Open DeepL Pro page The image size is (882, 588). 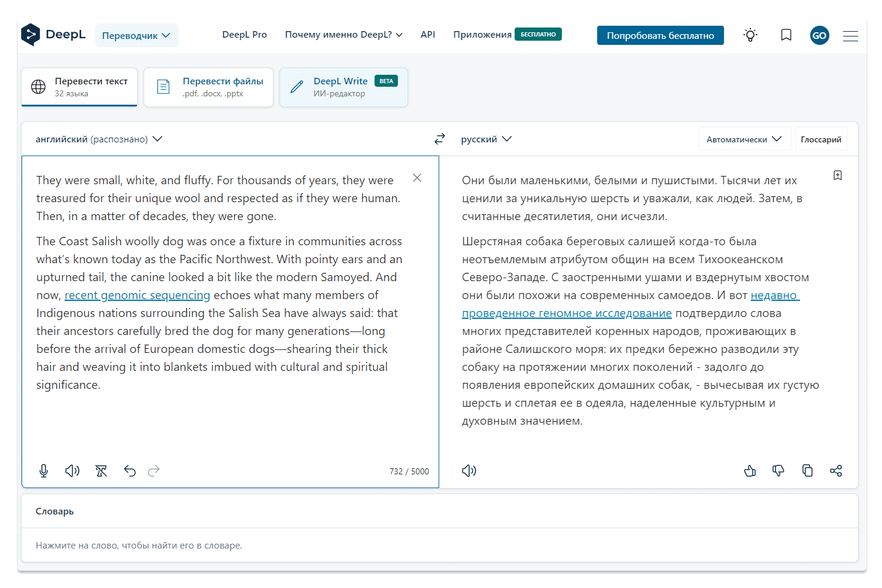(244, 35)
